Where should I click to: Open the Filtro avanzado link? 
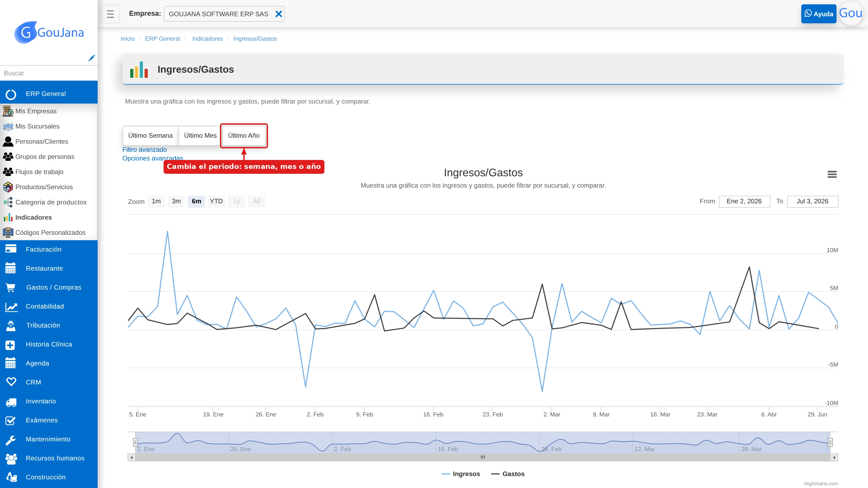[145, 150]
